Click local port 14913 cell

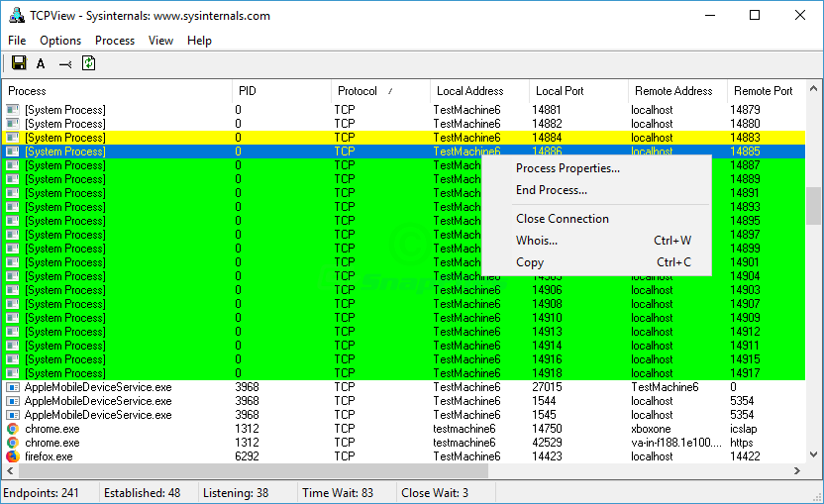click(547, 332)
